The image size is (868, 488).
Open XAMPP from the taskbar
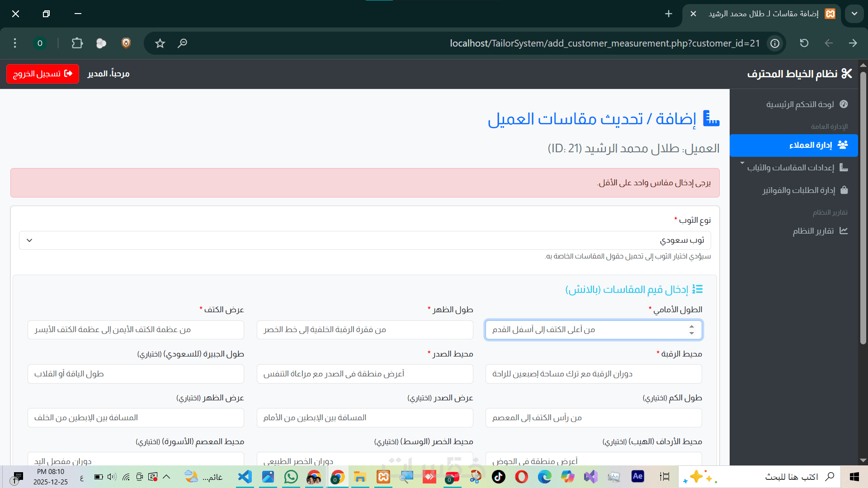tap(383, 477)
